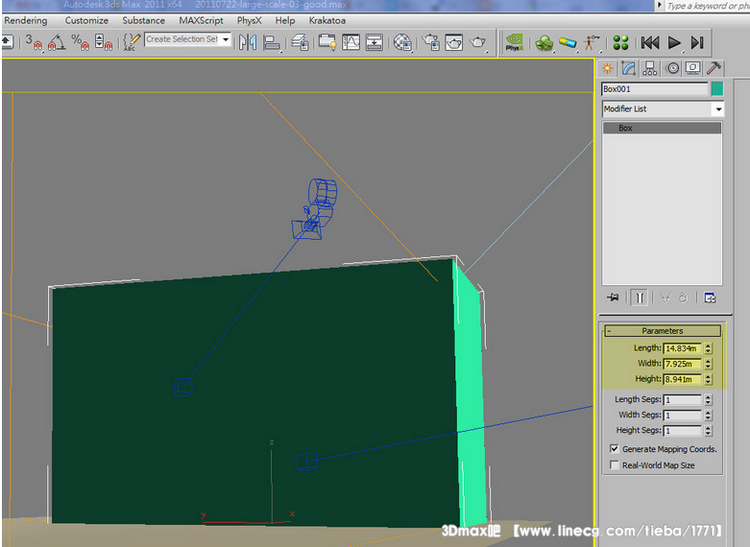Image resolution: width=750 pixels, height=547 pixels.
Task: Switch to the Utilities hammer tab
Action: 714,68
